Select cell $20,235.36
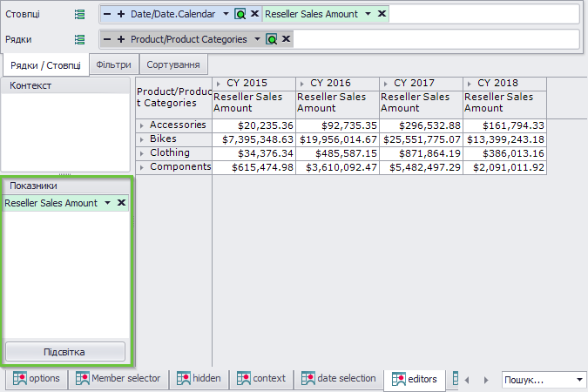 253,125
